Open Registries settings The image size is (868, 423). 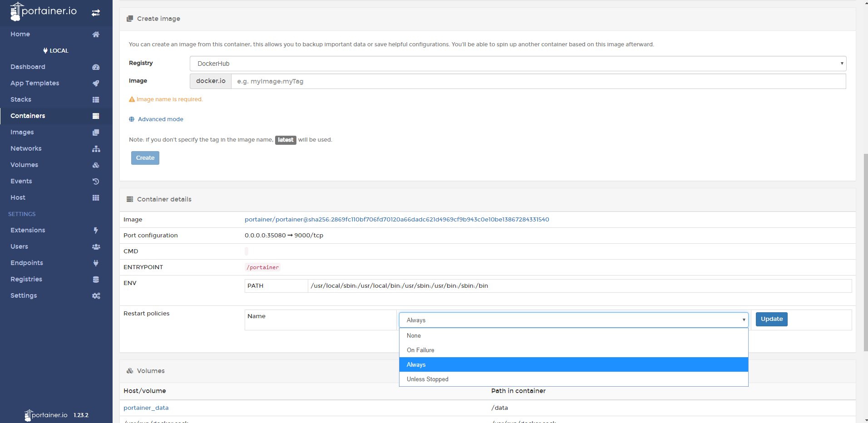point(26,279)
